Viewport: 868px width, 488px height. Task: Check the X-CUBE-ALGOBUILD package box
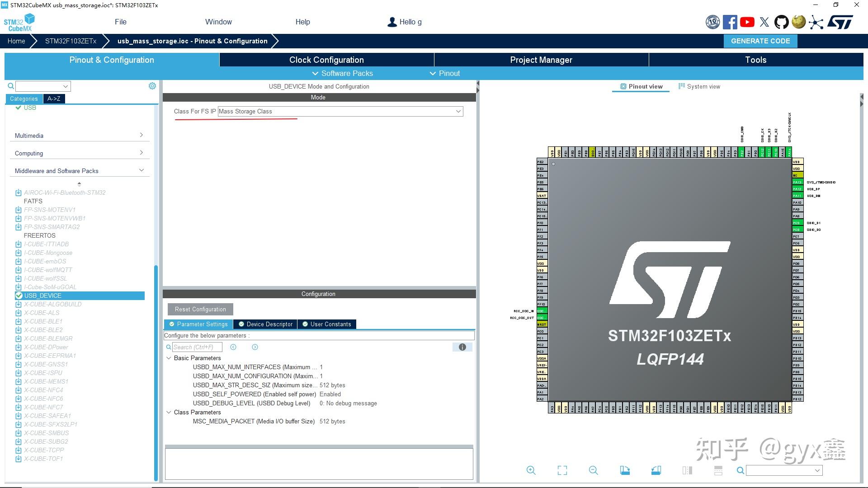[x=18, y=304]
